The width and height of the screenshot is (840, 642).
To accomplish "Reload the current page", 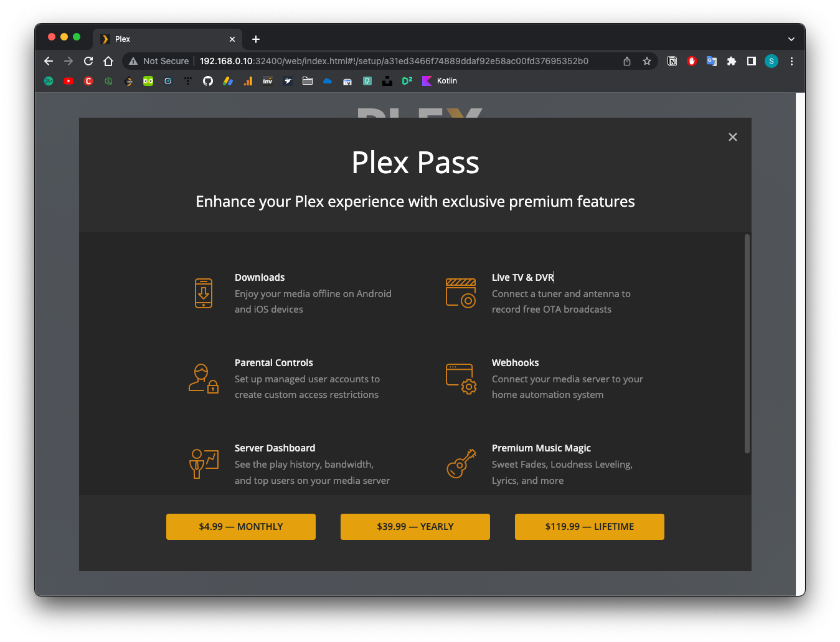I will (x=88, y=61).
